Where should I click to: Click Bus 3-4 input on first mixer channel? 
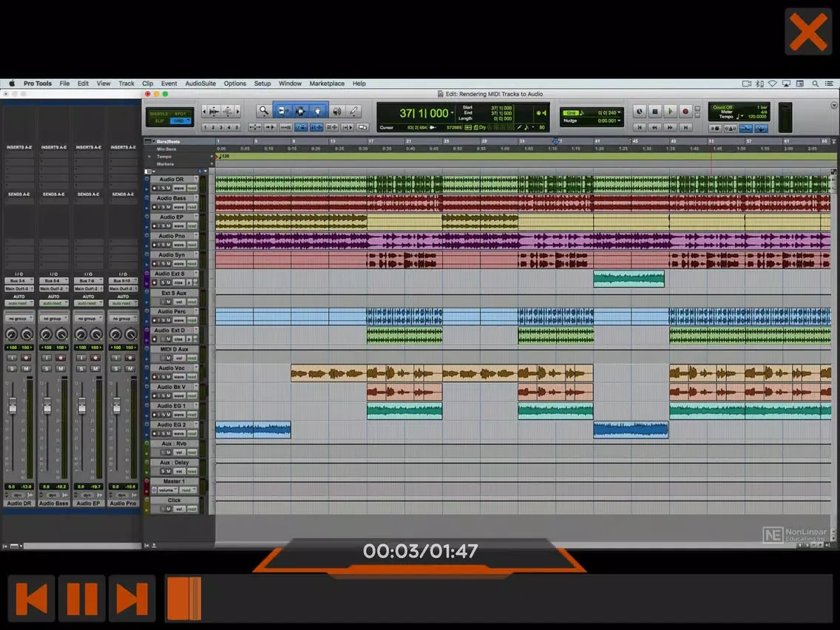18,281
